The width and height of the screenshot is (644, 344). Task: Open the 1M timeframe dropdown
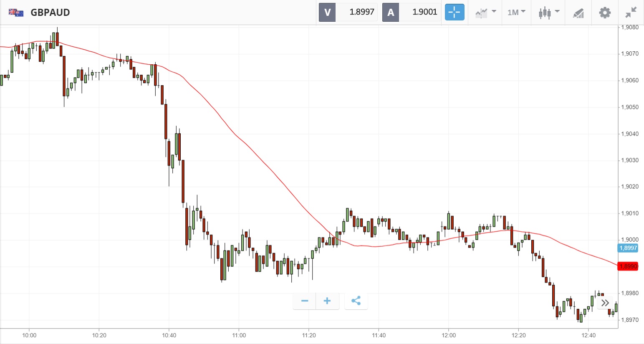tap(516, 13)
